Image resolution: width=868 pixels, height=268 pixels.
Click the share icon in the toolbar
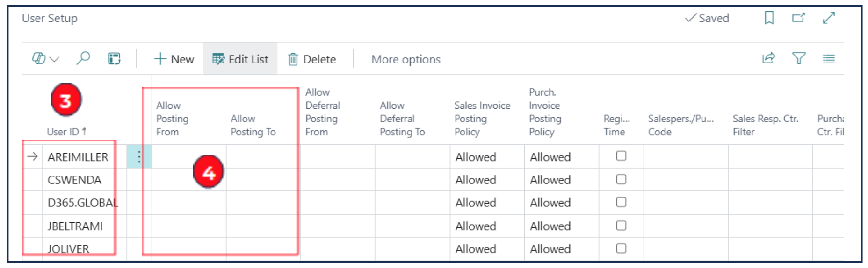coord(768,59)
